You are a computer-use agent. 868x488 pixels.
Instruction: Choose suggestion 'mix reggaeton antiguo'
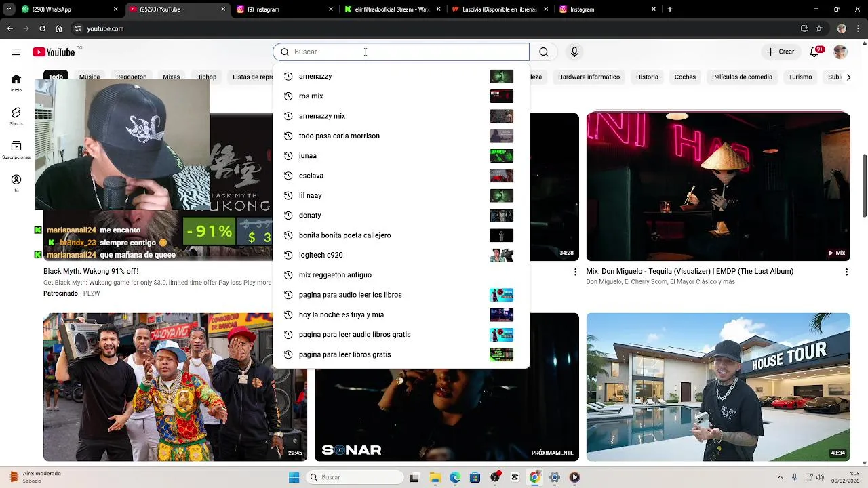(401, 275)
